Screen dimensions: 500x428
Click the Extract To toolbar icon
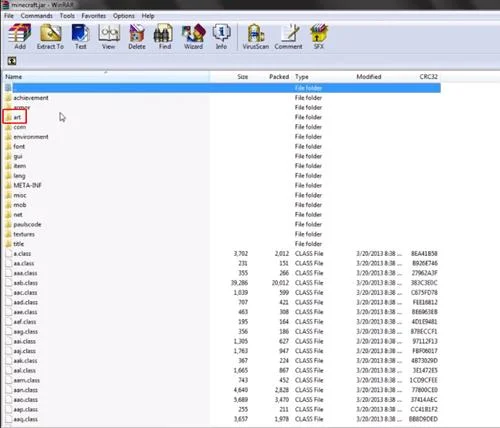click(50, 37)
